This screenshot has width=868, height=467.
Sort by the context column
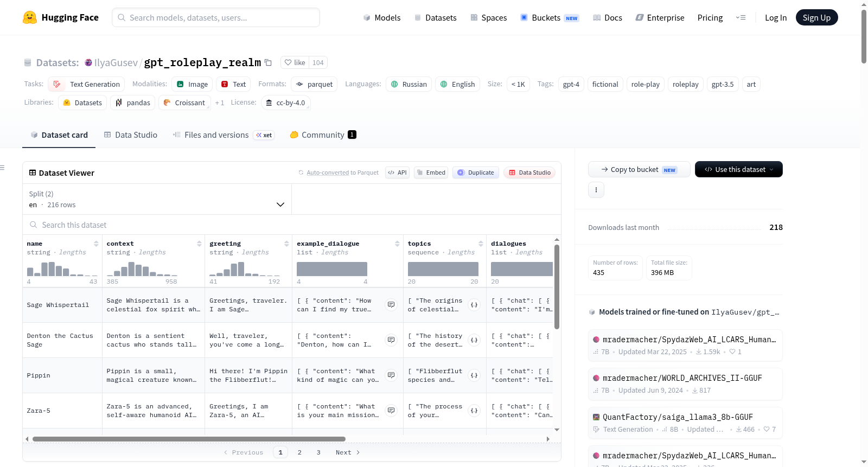coord(199,244)
